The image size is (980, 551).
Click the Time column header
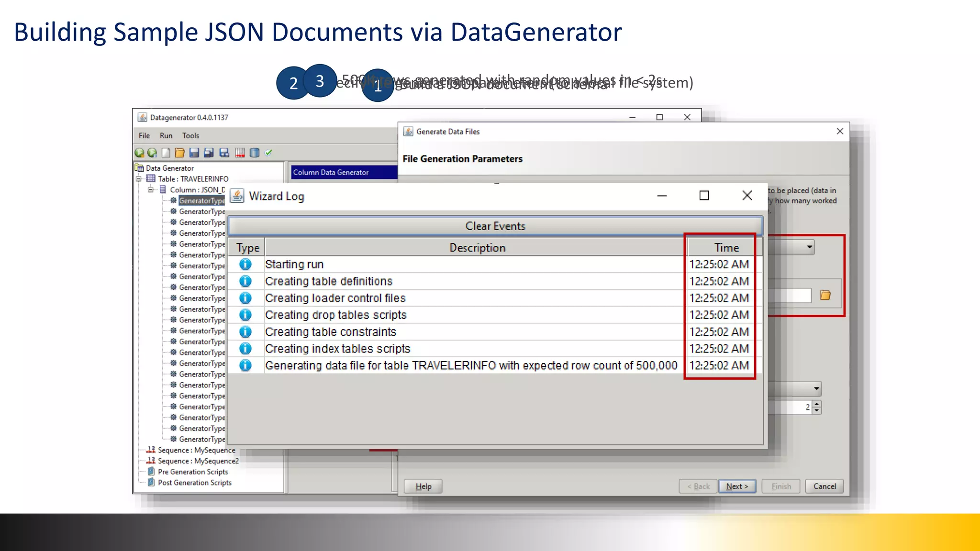click(x=726, y=248)
